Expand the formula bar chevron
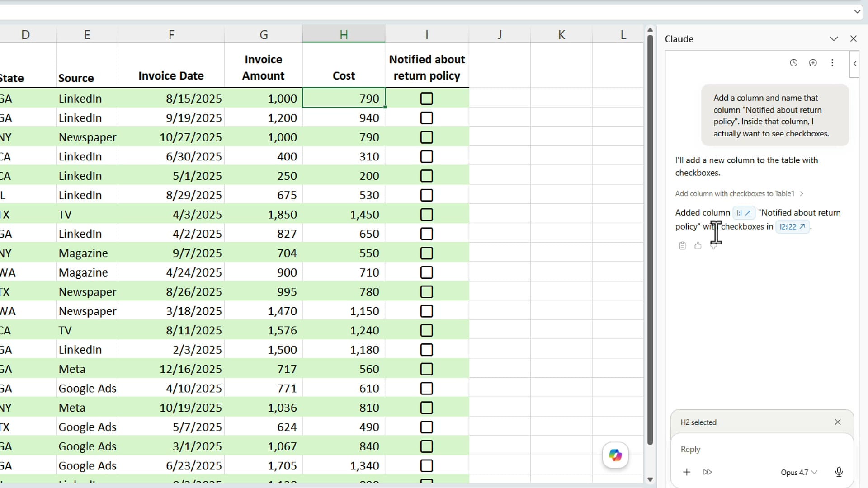This screenshot has height=488, width=868. coord(857,12)
